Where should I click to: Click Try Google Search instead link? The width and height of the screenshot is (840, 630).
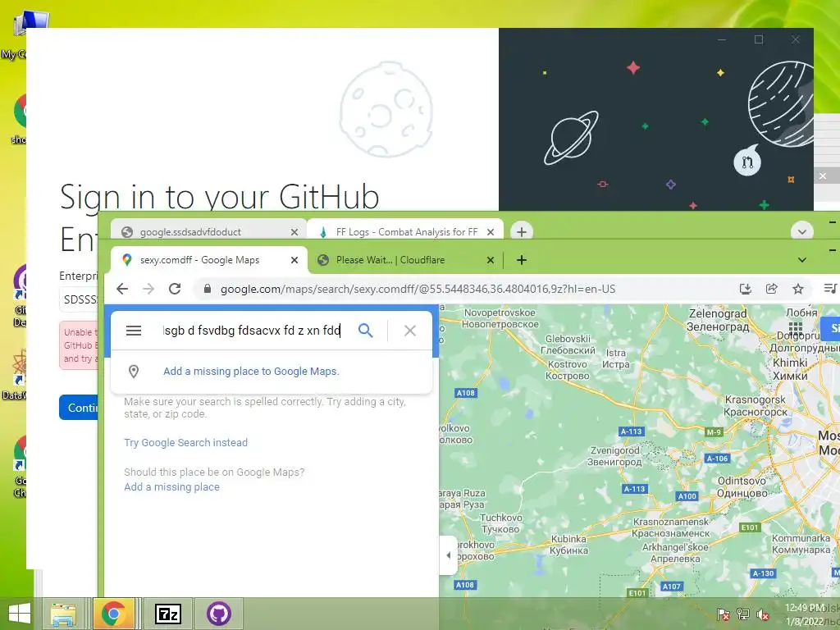(x=186, y=442)
